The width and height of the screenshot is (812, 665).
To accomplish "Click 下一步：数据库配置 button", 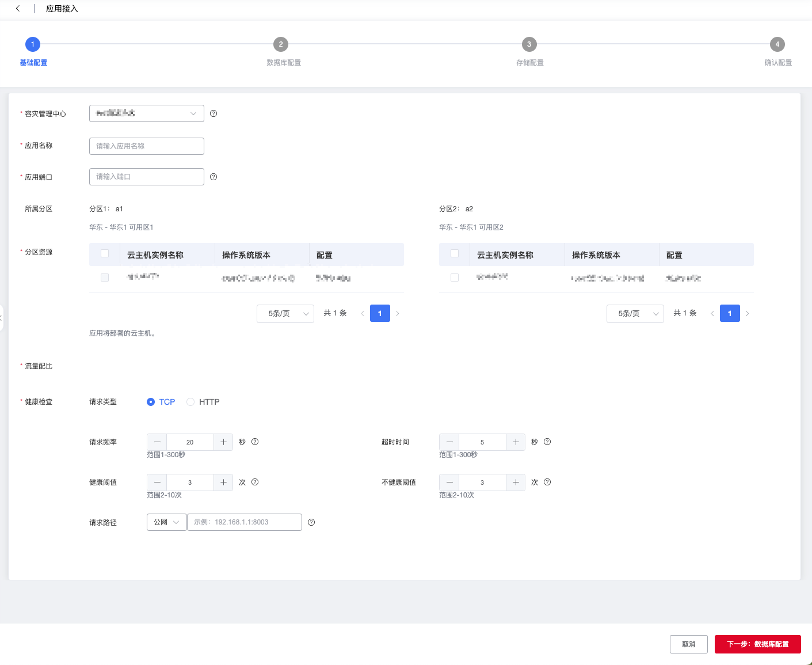I will point(757,644).
